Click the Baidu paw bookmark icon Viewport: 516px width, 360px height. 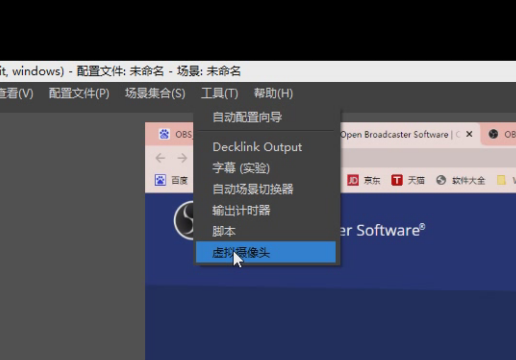(160, 180)
